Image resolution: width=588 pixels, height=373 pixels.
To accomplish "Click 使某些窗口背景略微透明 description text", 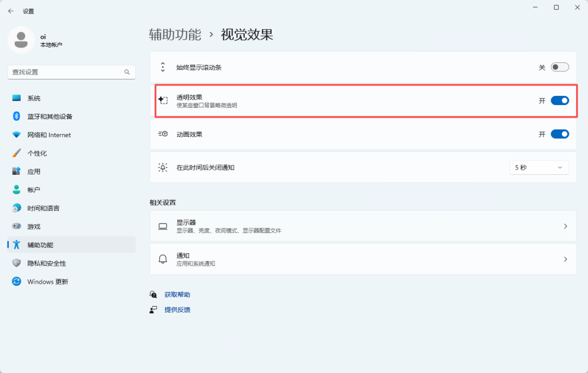I will pos(207,105).
